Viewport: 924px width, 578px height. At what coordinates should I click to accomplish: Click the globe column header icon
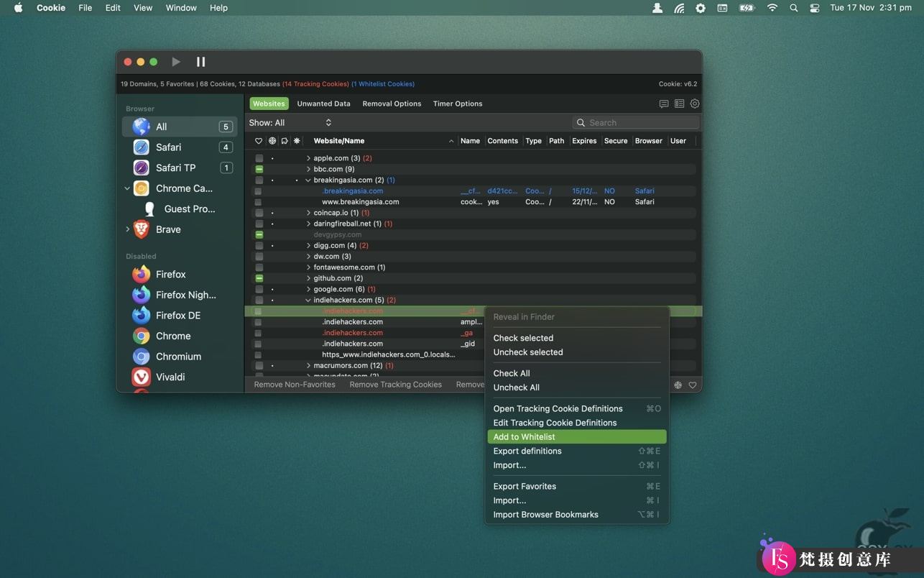(x=272, y=141)
